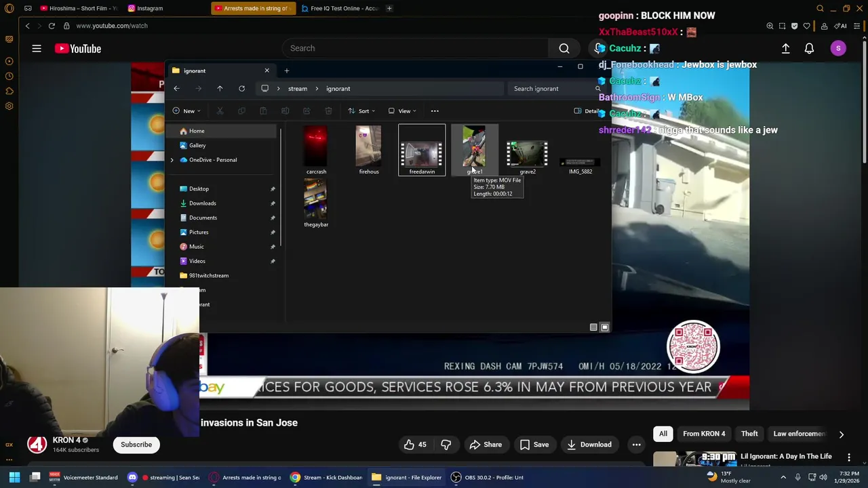Viewport: 868px width, 488px height.
Task: Click the browser ad-block shield icon
Action: click(x=794, y=26)
